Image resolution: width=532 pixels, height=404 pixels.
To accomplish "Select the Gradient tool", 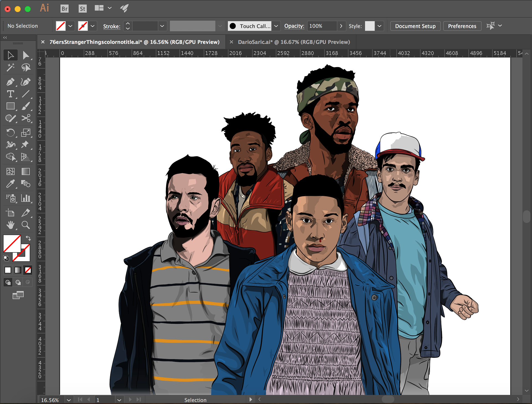I will 26,172.
